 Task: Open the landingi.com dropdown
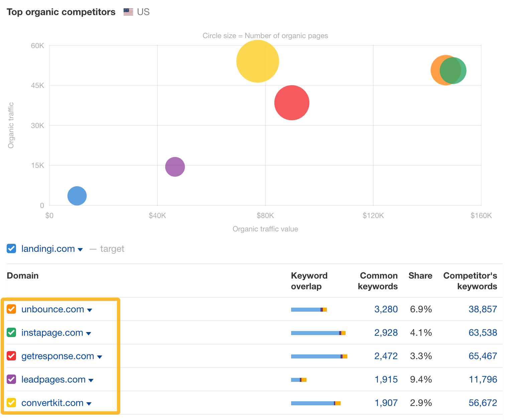80,249
